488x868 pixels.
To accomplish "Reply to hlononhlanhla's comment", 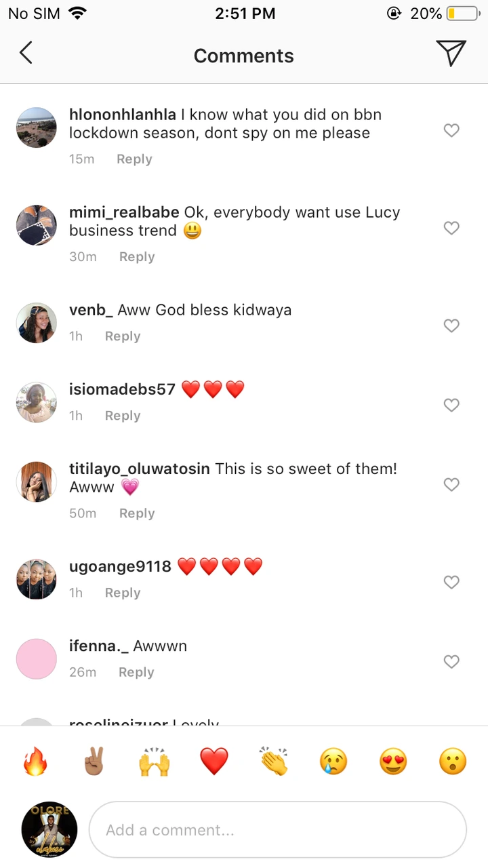I will point(134,159).
